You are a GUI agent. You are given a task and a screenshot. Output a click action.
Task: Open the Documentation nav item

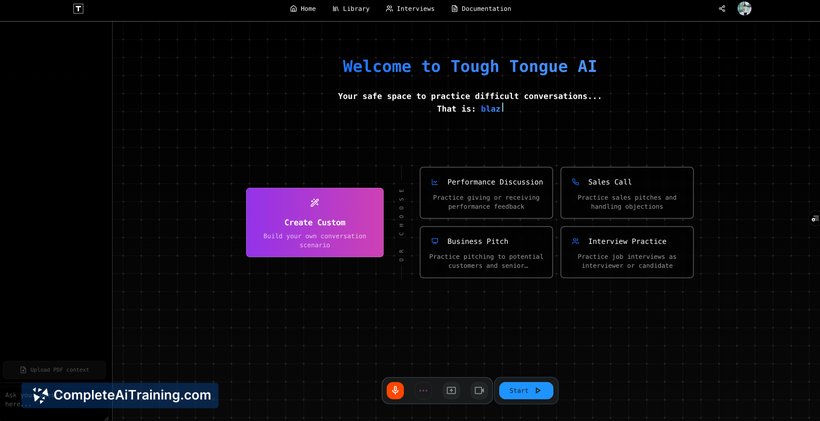point(481,8)
